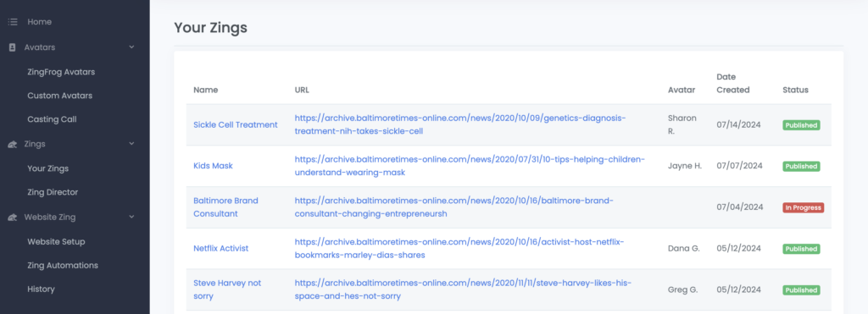The image size is (868, 314).
Task: Collapse the Avatars section chevron
Action: pos(131,47)
